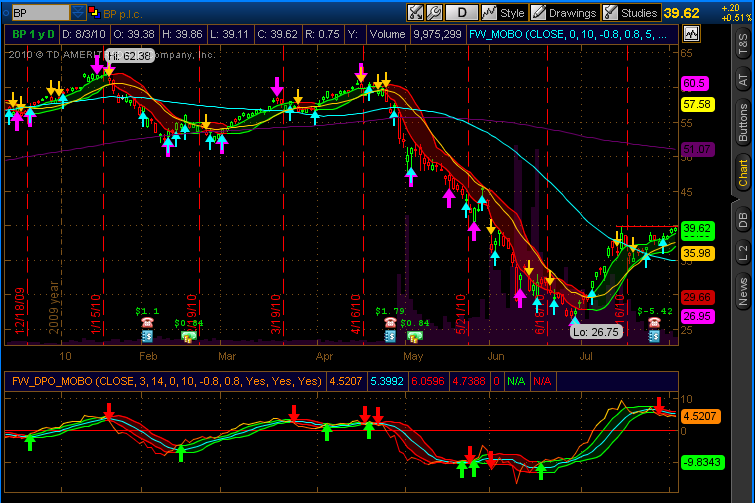Click the -9.8343 green DPO axis label
The height and width of the screenshot is (503, 755).
[x=703, y=463]
